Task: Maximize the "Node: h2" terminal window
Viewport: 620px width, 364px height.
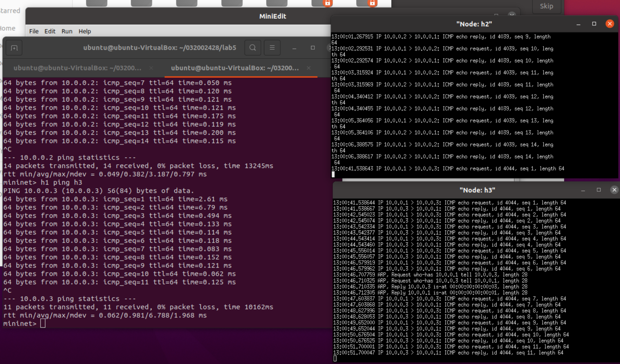Action: pos(594,24)
